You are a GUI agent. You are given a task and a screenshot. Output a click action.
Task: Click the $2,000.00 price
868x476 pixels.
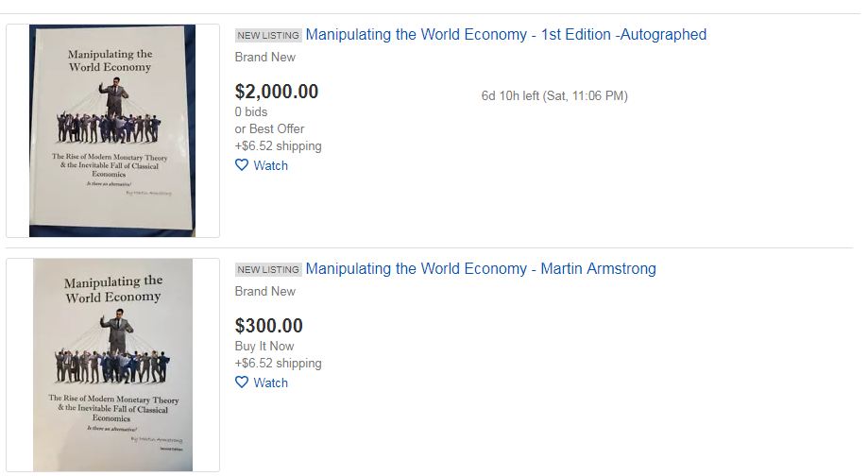pos(277,92)
